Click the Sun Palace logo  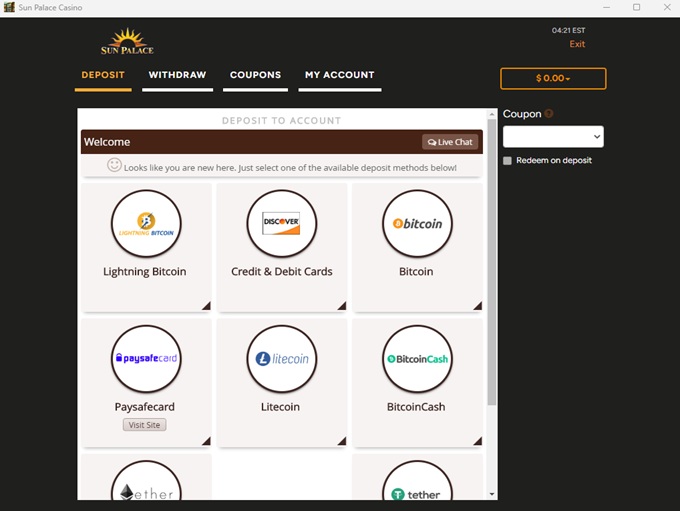click(127, 43)
